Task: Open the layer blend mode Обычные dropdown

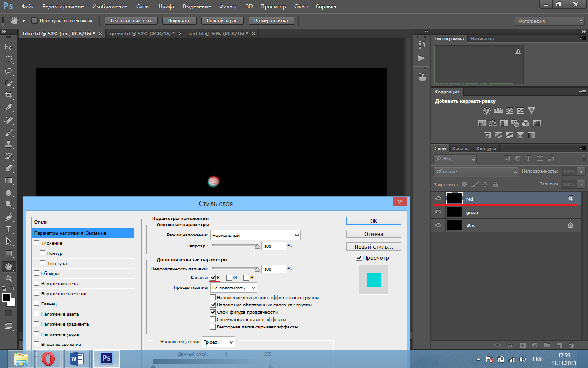Action: point(475,171)
